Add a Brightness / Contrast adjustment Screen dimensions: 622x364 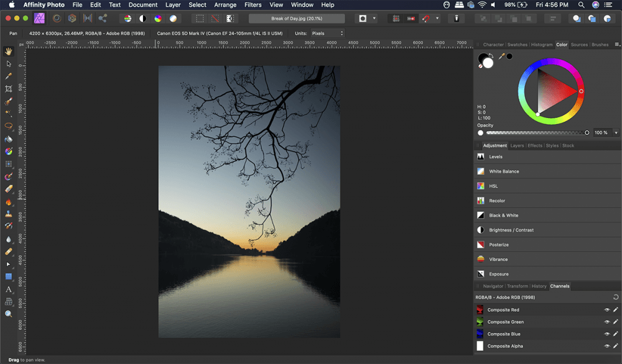coord(511,230)
